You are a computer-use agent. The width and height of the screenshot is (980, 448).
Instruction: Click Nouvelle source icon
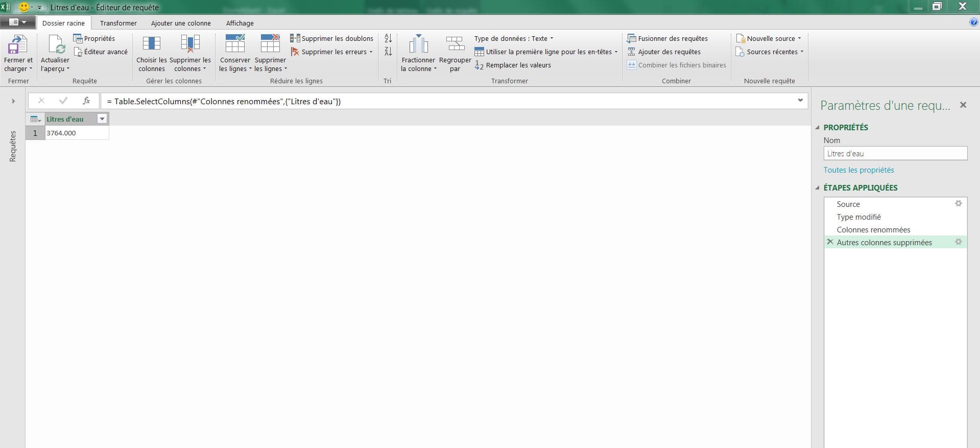point(740,38)
